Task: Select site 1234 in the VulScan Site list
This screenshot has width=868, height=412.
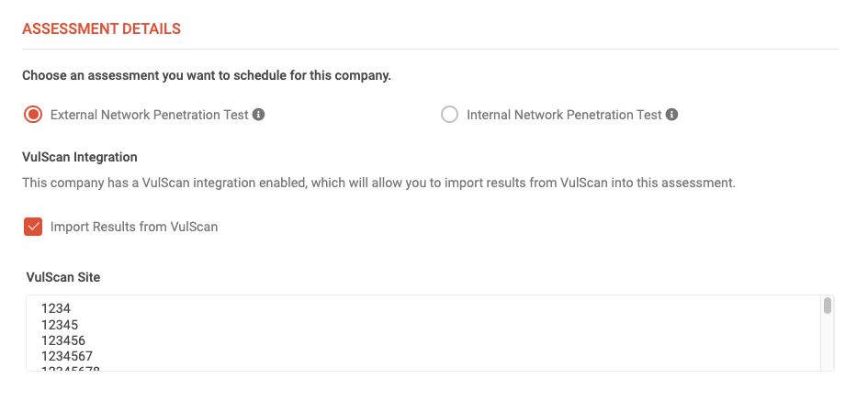Action: click(56, 309)
